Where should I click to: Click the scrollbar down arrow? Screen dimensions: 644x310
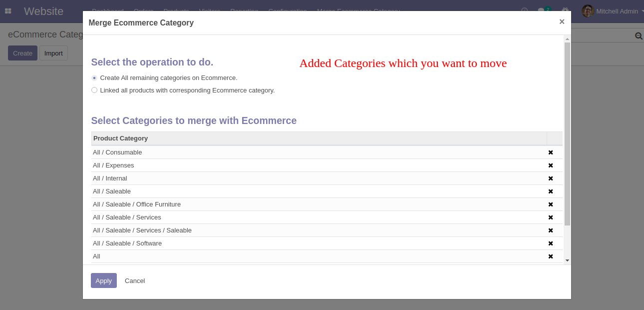point(567,260)
